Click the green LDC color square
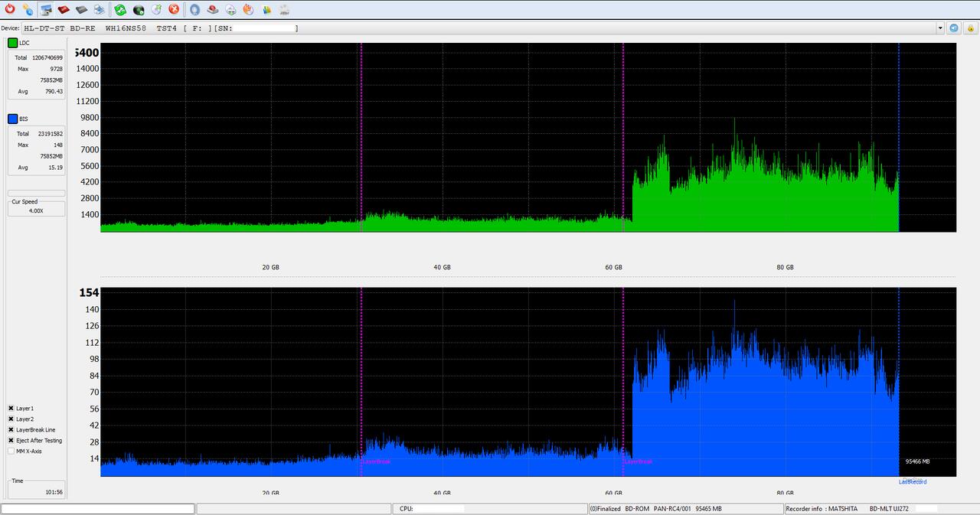The image size is (980, 515). [x=13, y=43]
